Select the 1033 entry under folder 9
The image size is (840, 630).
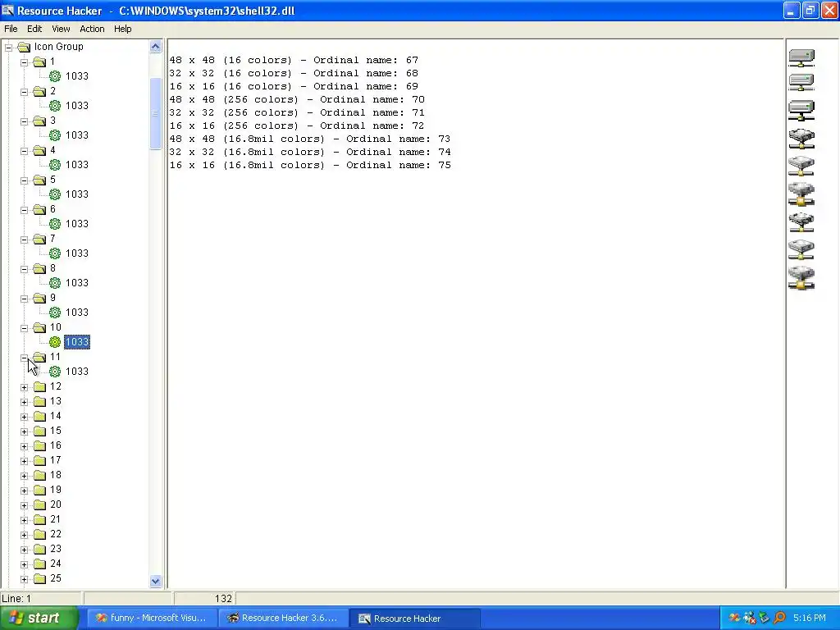pyautogui.click(x=77, y=312)
